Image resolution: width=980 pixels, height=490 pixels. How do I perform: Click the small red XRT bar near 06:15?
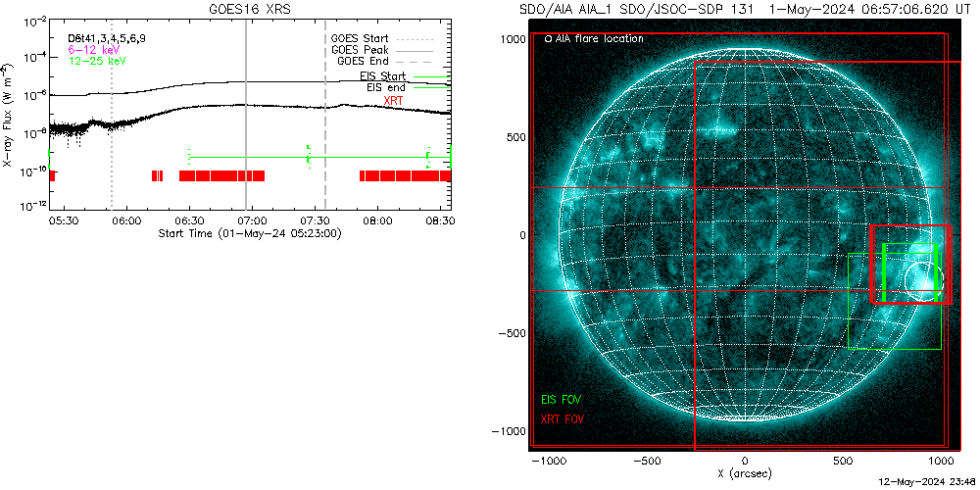click(157, 175)
